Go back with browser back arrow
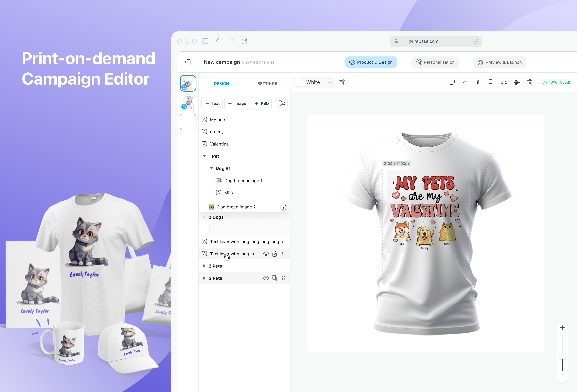577x392 pixels. [x=219, y=41]
